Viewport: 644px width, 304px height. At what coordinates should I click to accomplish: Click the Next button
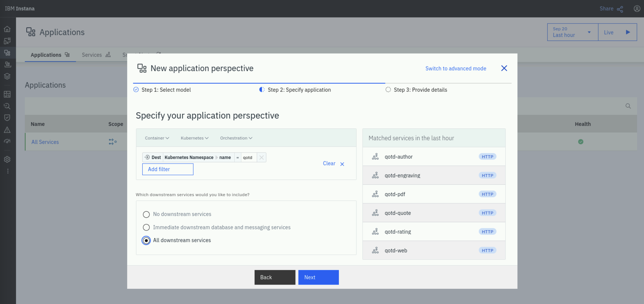pos(318,277)
